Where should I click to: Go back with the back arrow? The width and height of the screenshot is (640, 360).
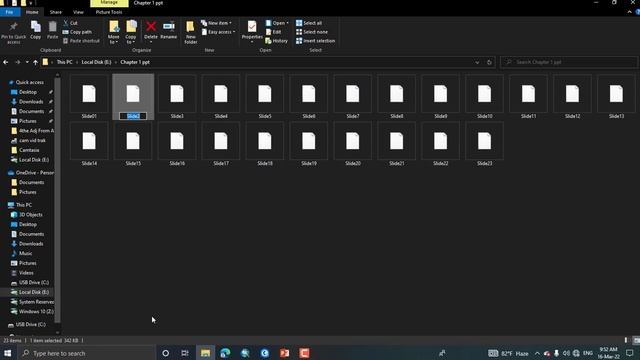(6, 62)
